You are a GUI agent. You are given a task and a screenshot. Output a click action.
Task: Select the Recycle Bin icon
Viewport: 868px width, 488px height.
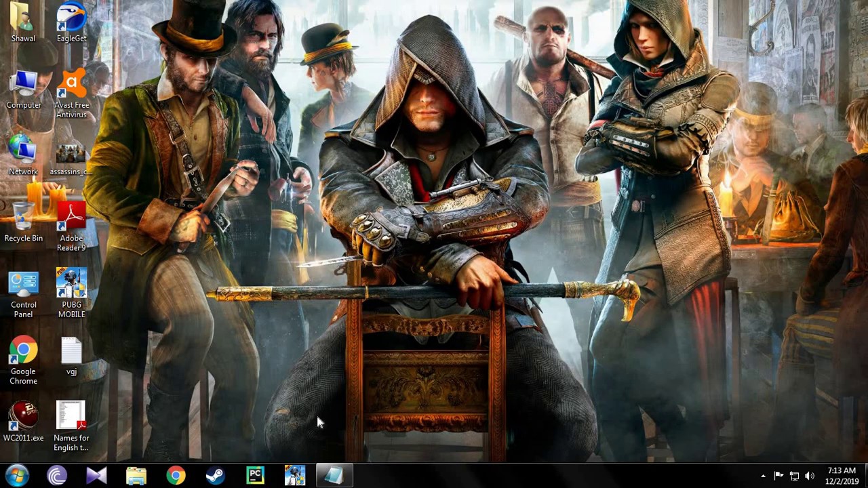pyautogui.click(x=23, y=222)
